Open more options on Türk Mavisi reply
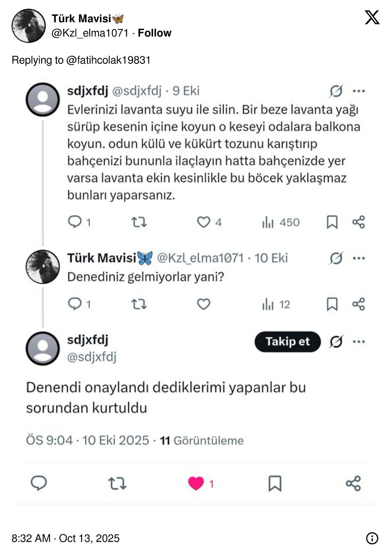This screenshot has width=392, height=558. click(x=359, y=258)
